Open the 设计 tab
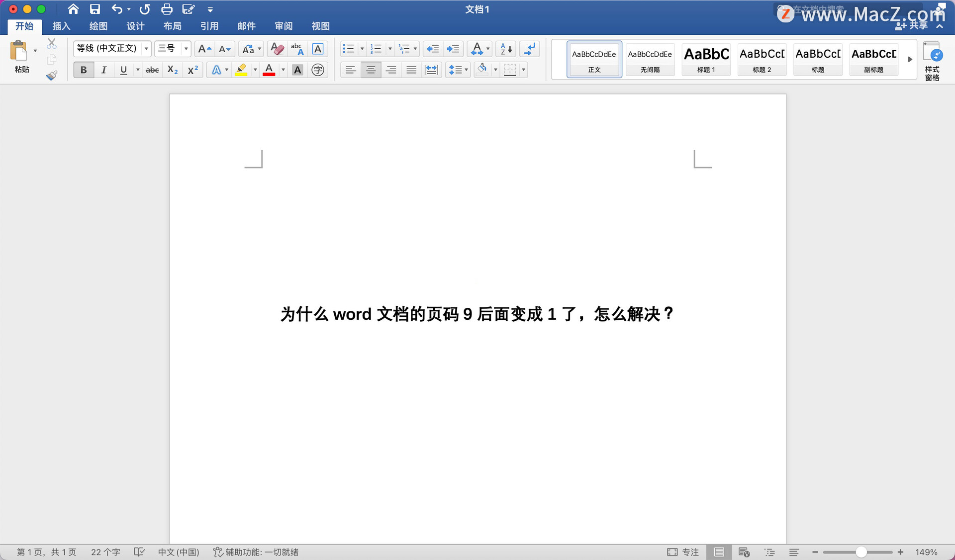Screen dimensions: 955x560 click(x=135, y=26)
